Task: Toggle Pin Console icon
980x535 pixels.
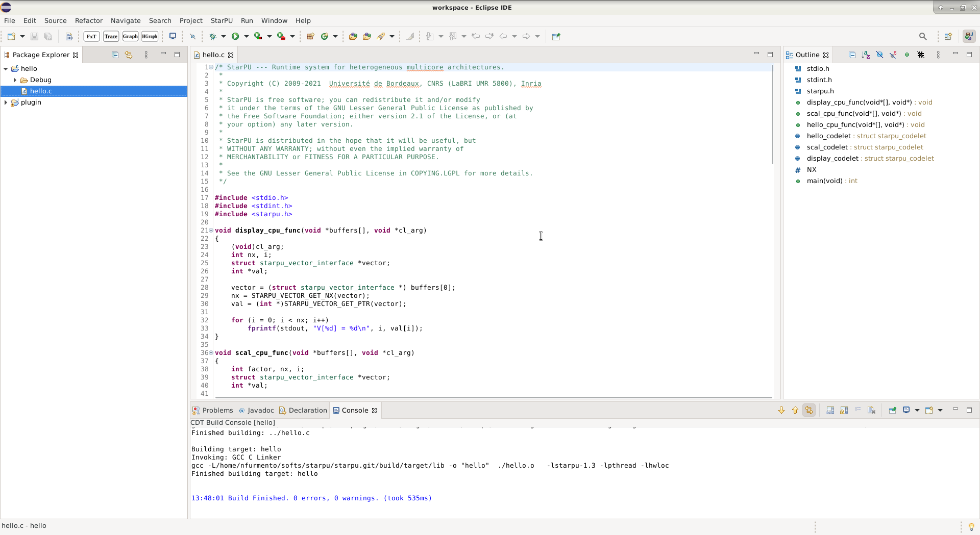Action: coord(892,410)
